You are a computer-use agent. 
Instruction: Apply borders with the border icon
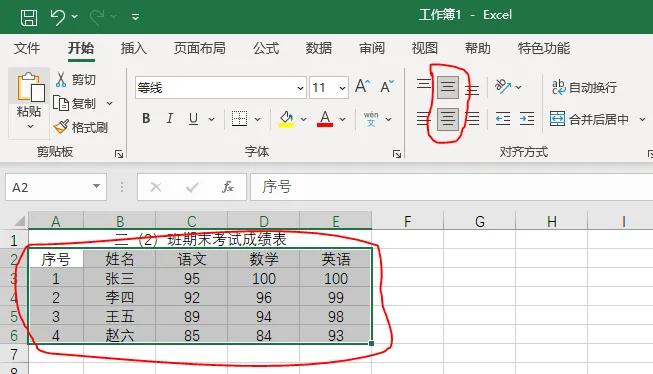pyautogui.click(x=239, y=119)
